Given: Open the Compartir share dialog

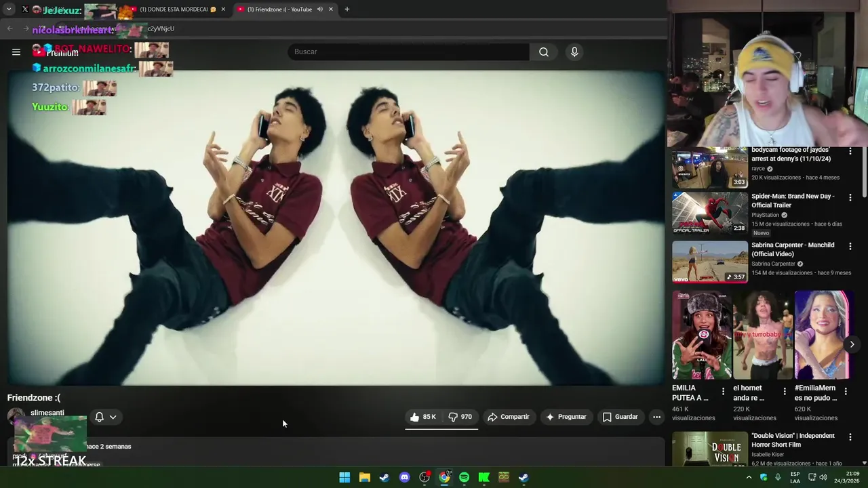Looking at the screenshot, I should (509, 417).
